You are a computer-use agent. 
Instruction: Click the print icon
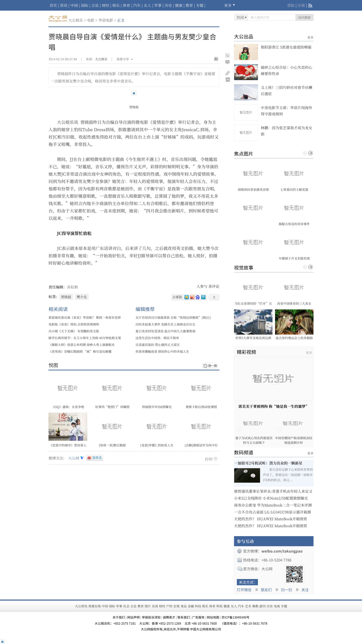click(216, 459)
